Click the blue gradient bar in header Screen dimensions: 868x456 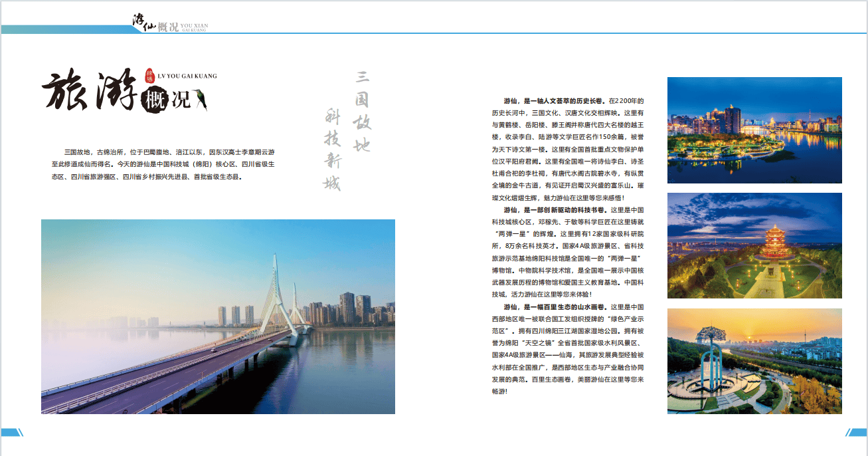pos(66,29)
